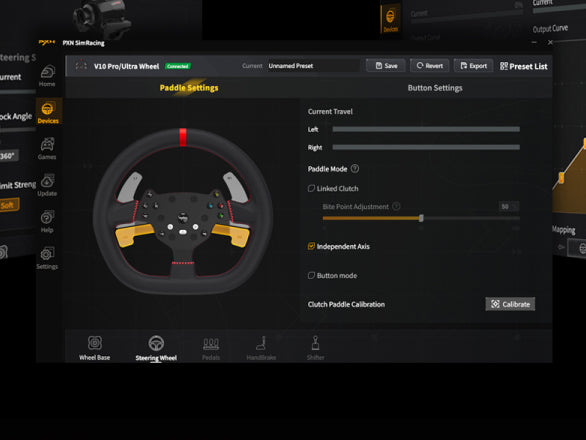Open the Games sidebar section
This screenshot has width=586, height=440.
point(47,149)
